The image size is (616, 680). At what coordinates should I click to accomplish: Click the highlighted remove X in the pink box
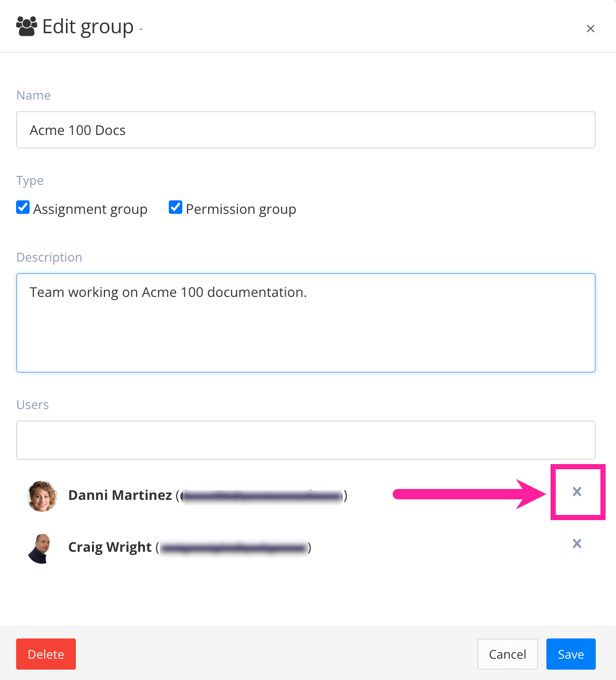(x=577, y=492)
